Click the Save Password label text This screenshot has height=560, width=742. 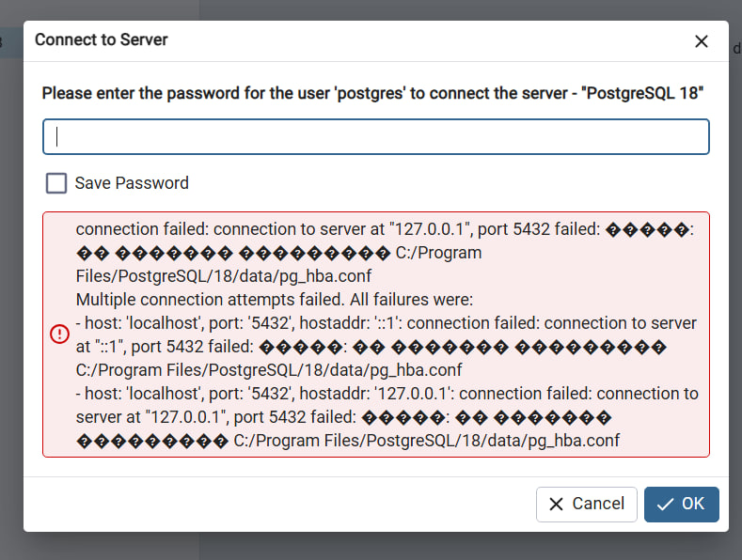click(132, 183)
